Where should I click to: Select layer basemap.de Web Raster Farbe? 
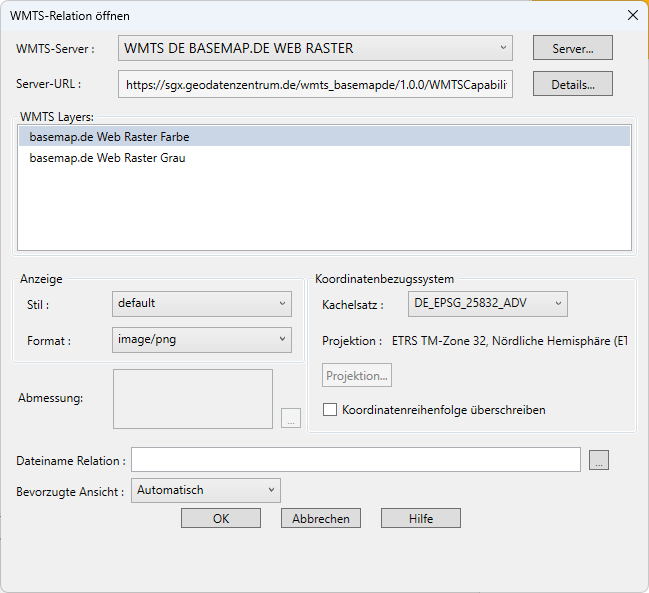coord(324,137)
